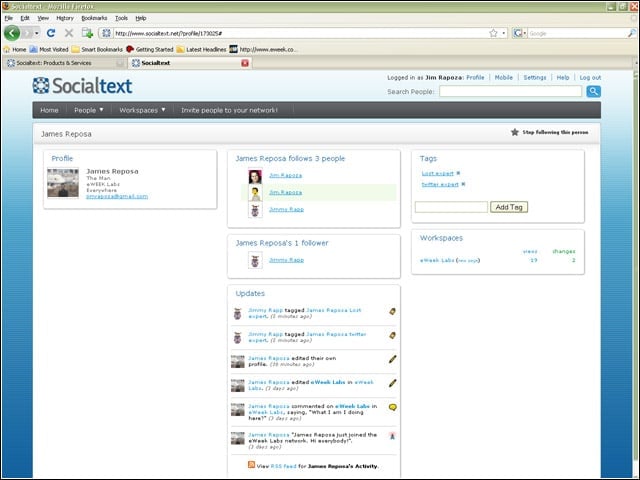This screenshot has width=640, height=480.
Task: Click the Mobile link
Action: [504, 78]
